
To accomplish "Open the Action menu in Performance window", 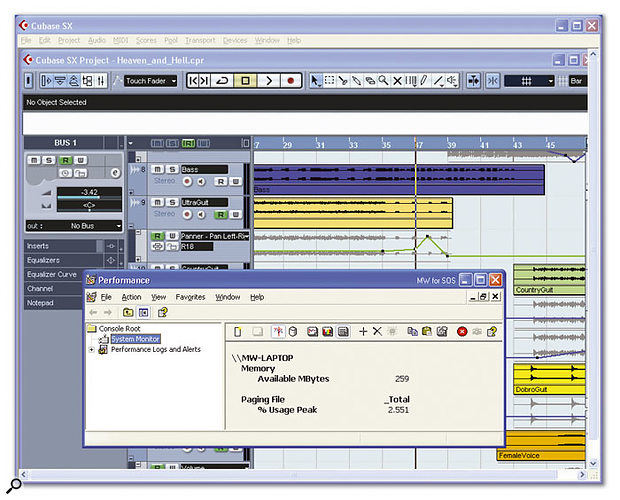I will tap(131, 297).
